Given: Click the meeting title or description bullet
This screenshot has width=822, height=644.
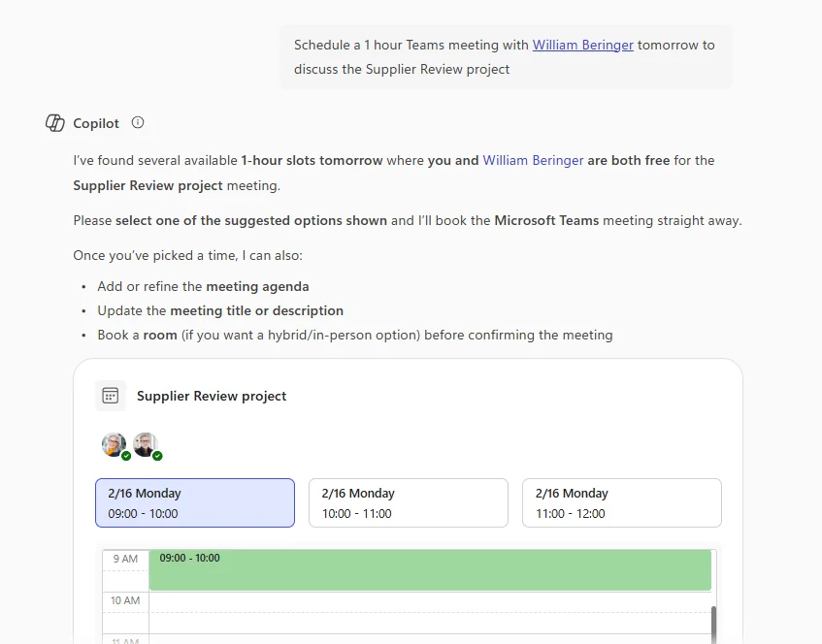Looking at the screenshot, I should 220,310.
